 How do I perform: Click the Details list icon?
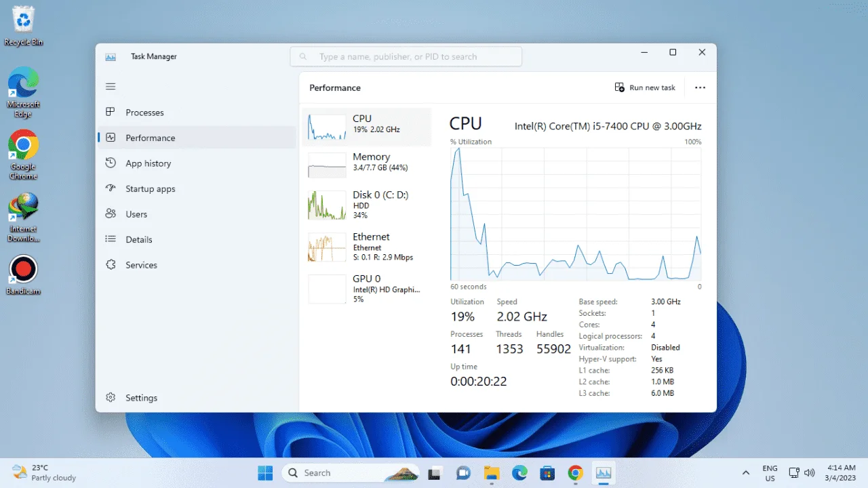click(x=111, y=239)
